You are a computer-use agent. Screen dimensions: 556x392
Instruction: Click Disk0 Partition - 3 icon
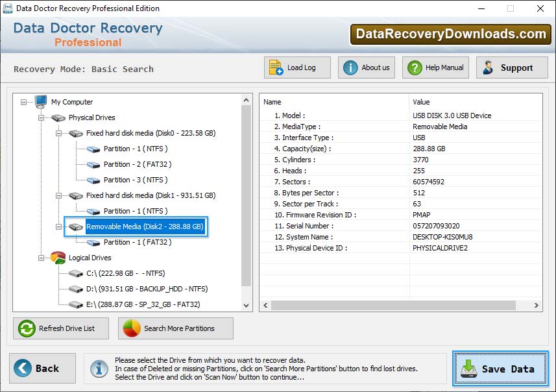coord(93,180)
